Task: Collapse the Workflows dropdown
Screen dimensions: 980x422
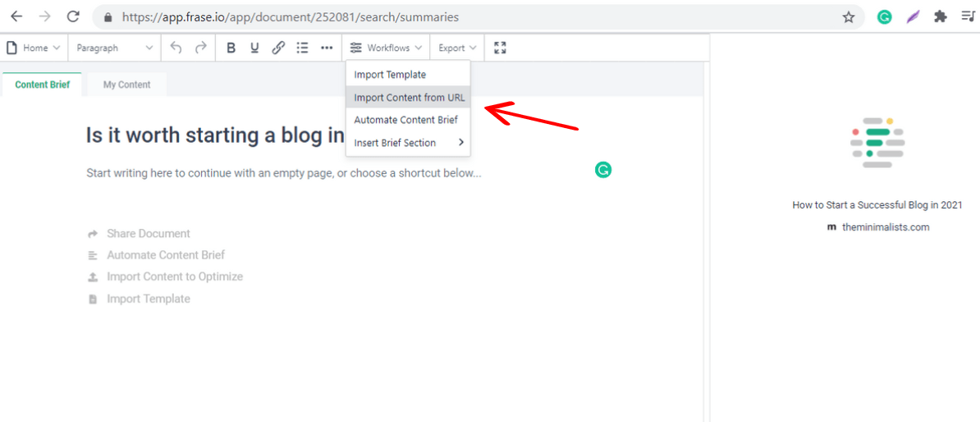Action: (387, 48)
